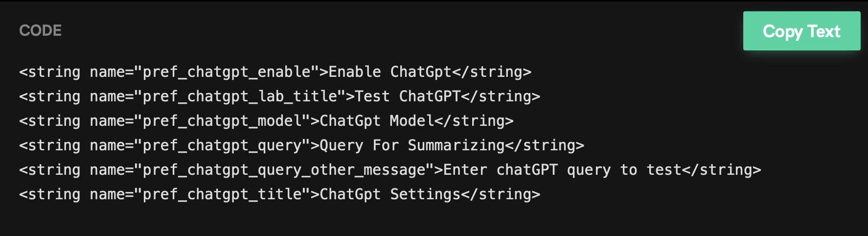The height and width of the screenshot is (236, 868).
Task: Click the Copy Text button
Action: coord(801,31)
